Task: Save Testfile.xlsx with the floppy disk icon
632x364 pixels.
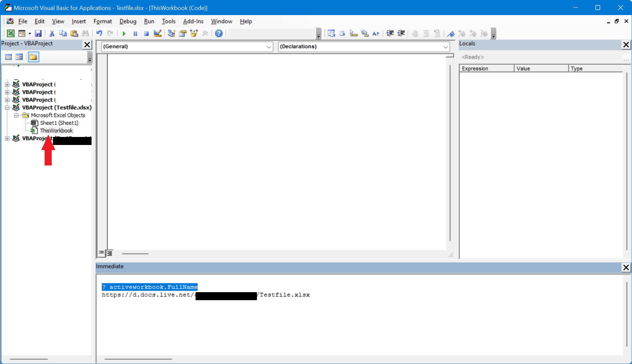Action: (38, 33)
